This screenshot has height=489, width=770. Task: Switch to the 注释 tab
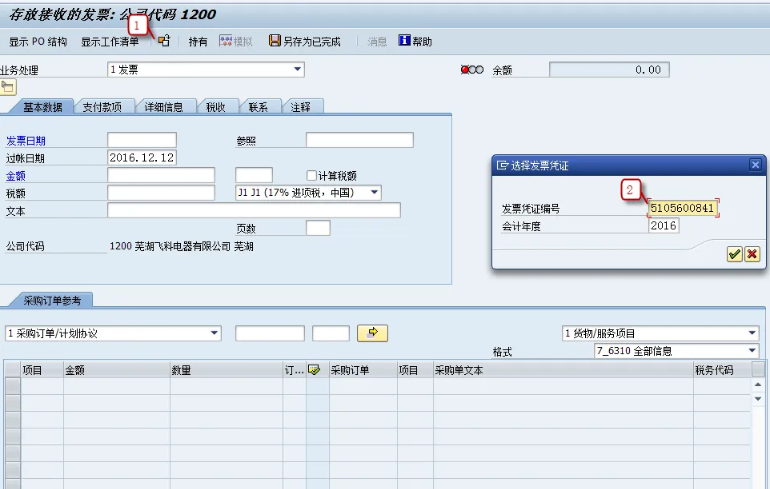coord(301,107)
